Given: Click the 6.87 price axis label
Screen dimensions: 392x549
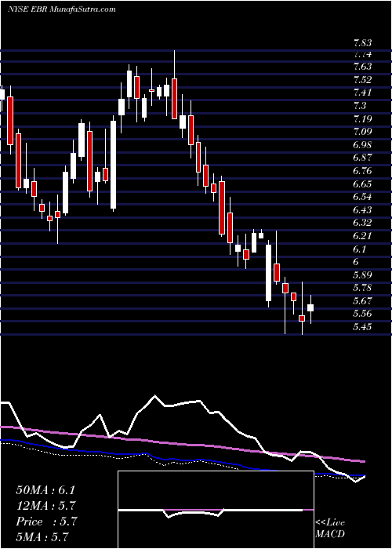Looking at the screenshot, I should [362, 158].
